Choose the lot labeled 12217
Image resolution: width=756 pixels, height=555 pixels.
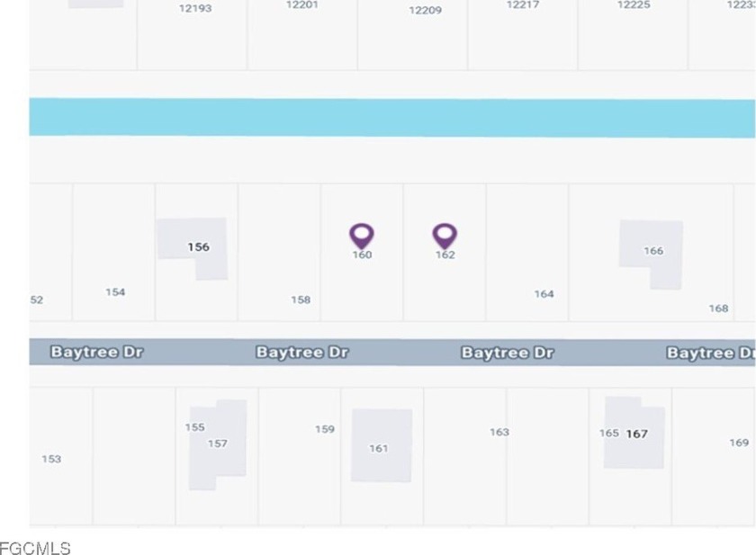[x=523, y=5]
